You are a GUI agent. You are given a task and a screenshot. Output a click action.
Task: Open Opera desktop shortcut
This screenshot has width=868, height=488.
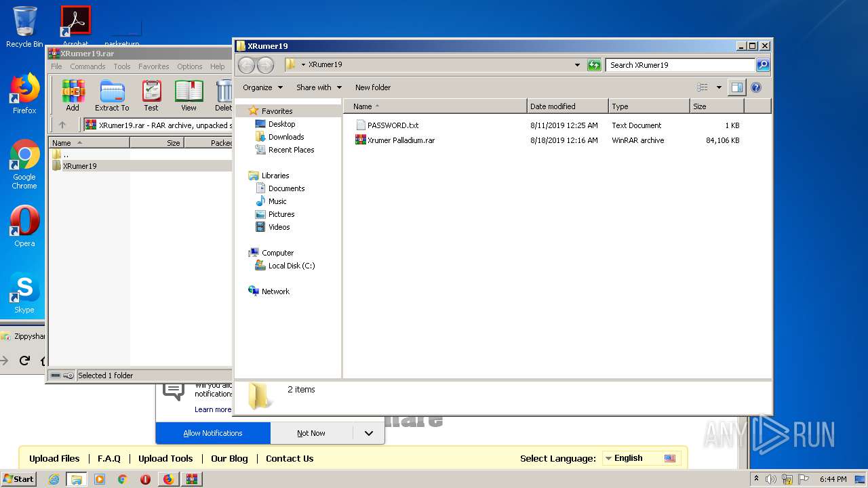24,226
